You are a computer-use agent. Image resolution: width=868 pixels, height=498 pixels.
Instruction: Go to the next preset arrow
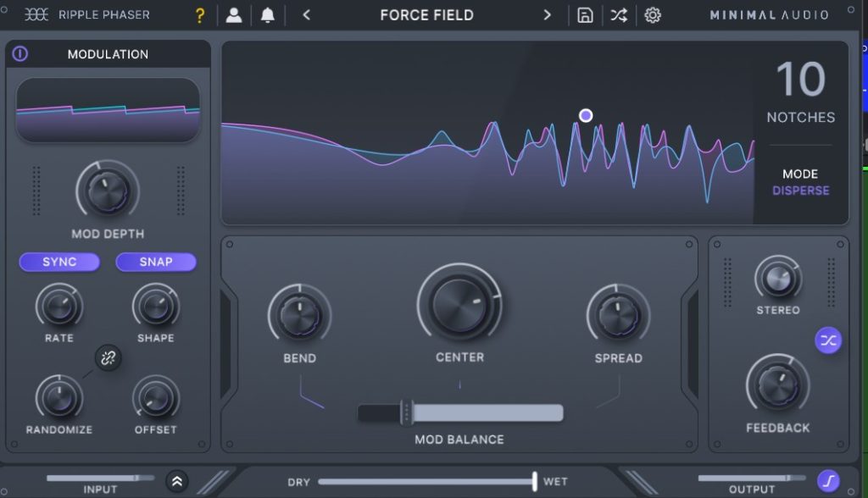tap(547, 15)
